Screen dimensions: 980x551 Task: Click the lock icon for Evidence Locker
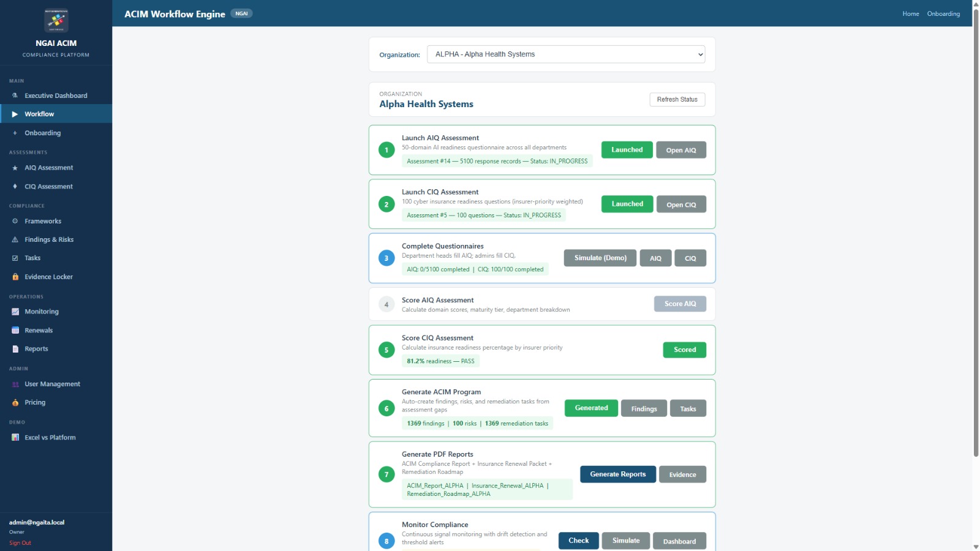15,277
